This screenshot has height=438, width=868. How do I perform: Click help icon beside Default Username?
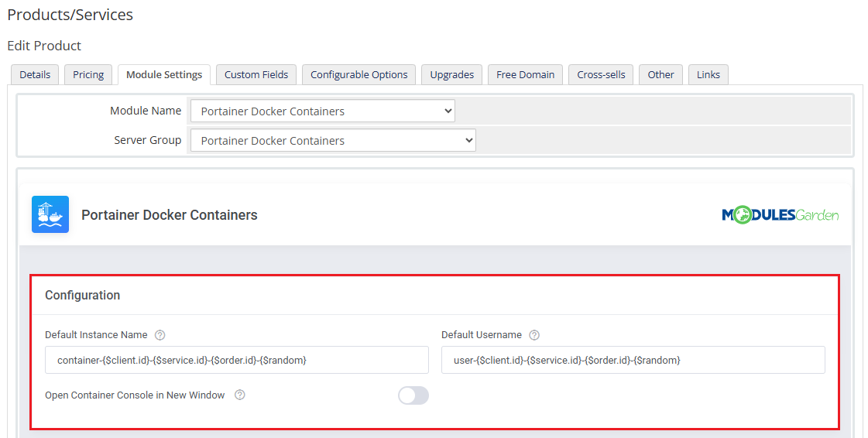point(534,334)
